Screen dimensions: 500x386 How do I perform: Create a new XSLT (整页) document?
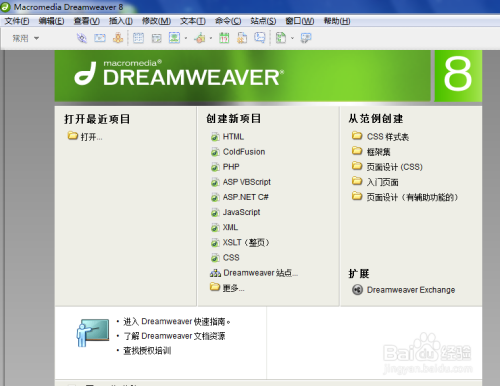(x=246, y=242)
